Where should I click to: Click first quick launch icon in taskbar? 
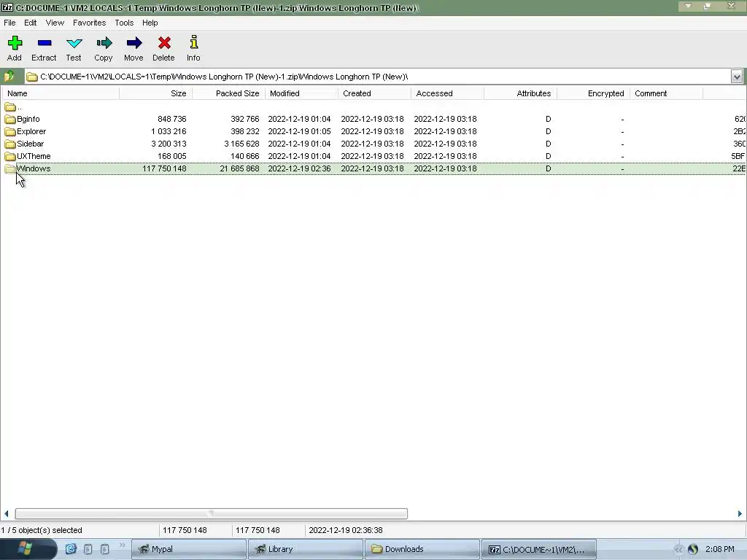(71, 549)
